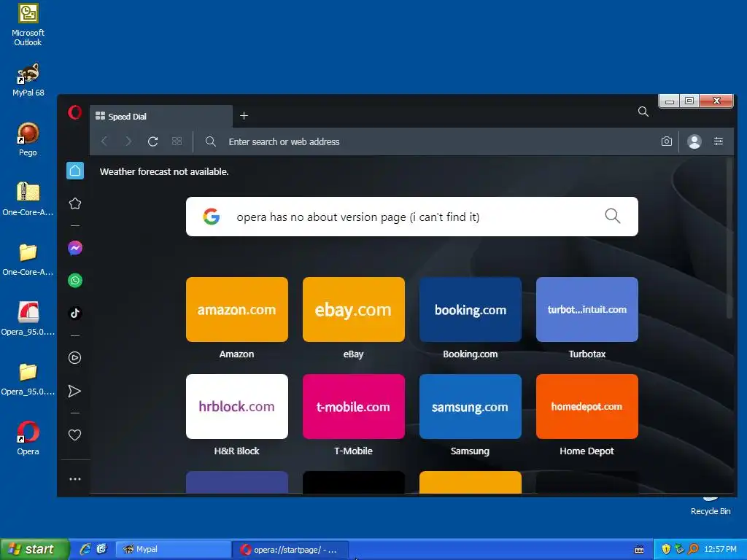The height and width of the screenshot is (560, 747).
Task: Select the Opera_95.0 folder on desktop
Action: point(28,378)
